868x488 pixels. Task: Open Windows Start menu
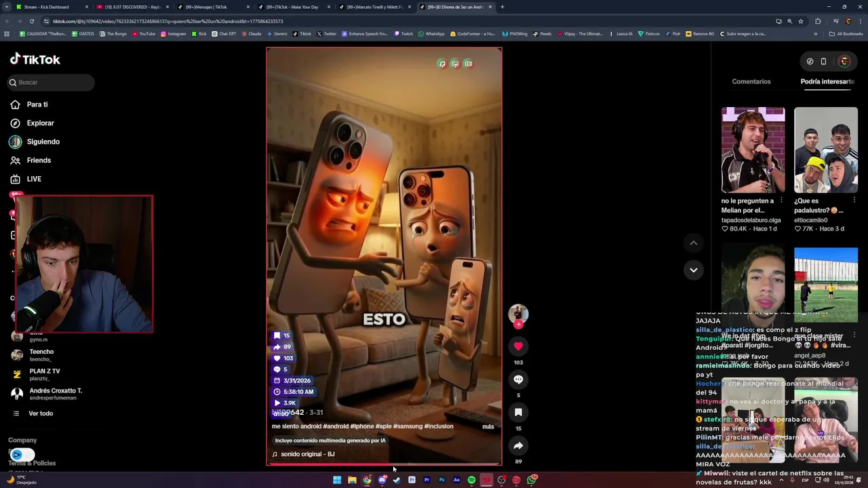click(x=337, y=480)
